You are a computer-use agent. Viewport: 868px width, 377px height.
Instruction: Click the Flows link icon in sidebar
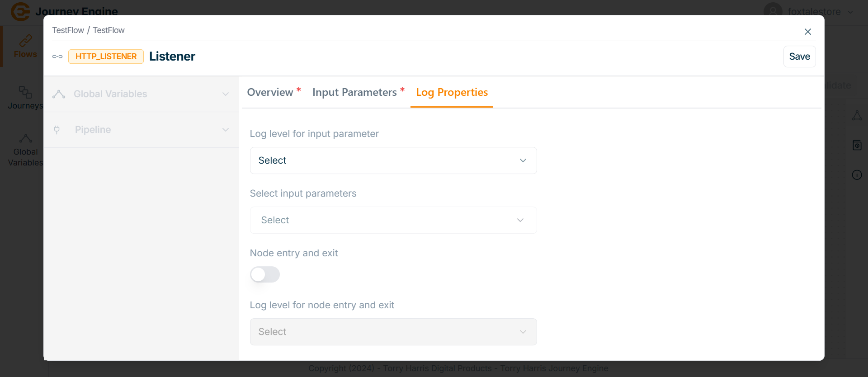pyautogui.click(x=25, y=41)
